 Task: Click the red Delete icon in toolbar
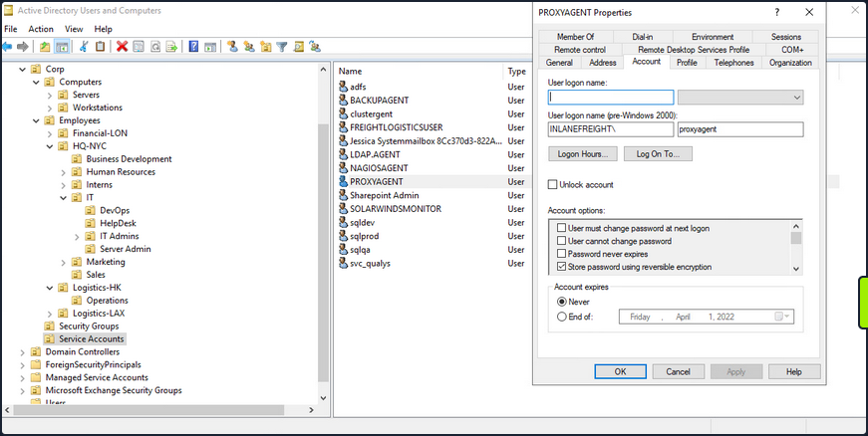click(x=122, y=46)
